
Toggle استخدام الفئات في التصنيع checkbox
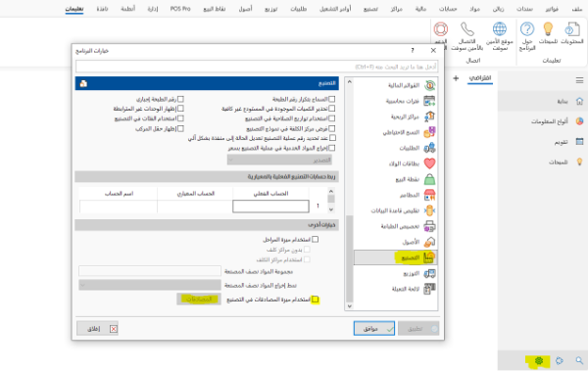[x=180, y=118]
